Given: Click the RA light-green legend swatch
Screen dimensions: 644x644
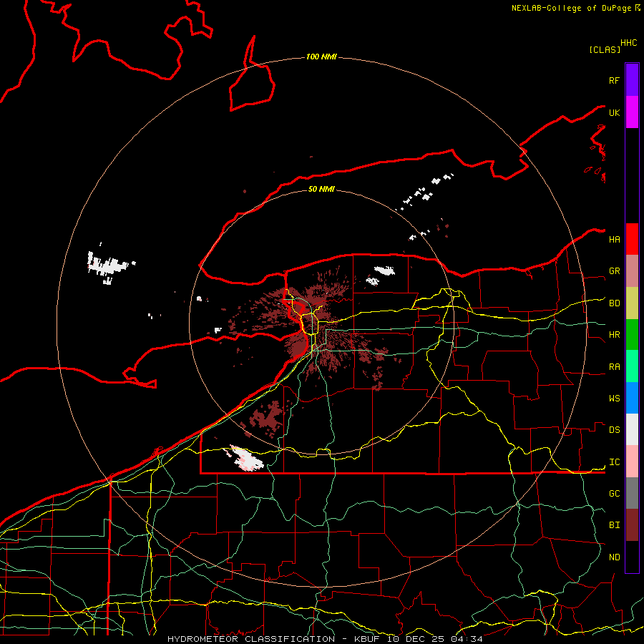Looking at the screenshot, I should [632, 366].
